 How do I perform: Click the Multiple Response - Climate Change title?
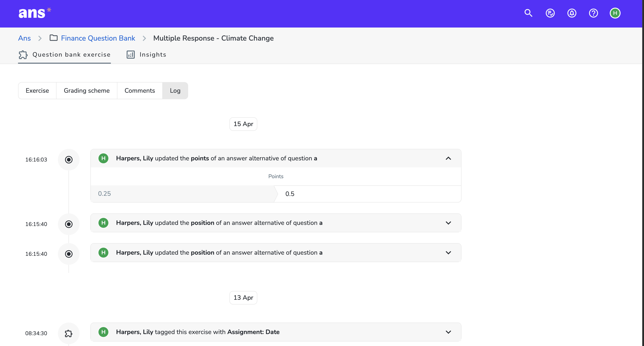[x=213, y=38]
